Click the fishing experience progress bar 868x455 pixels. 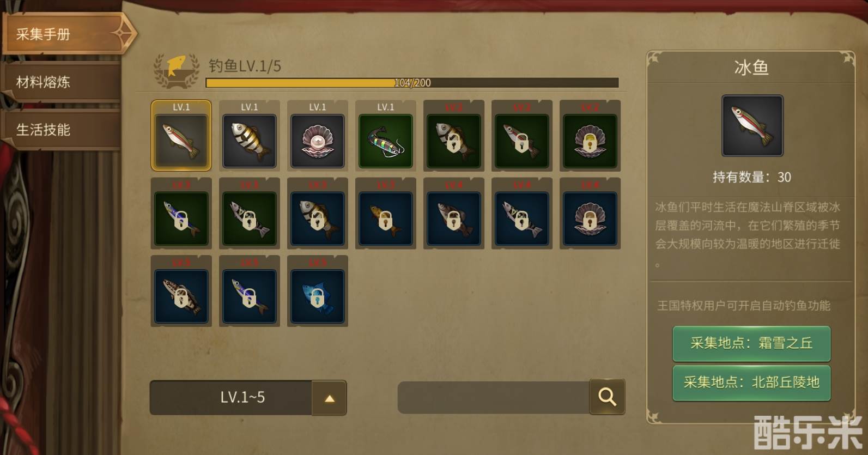click(412, 83)
